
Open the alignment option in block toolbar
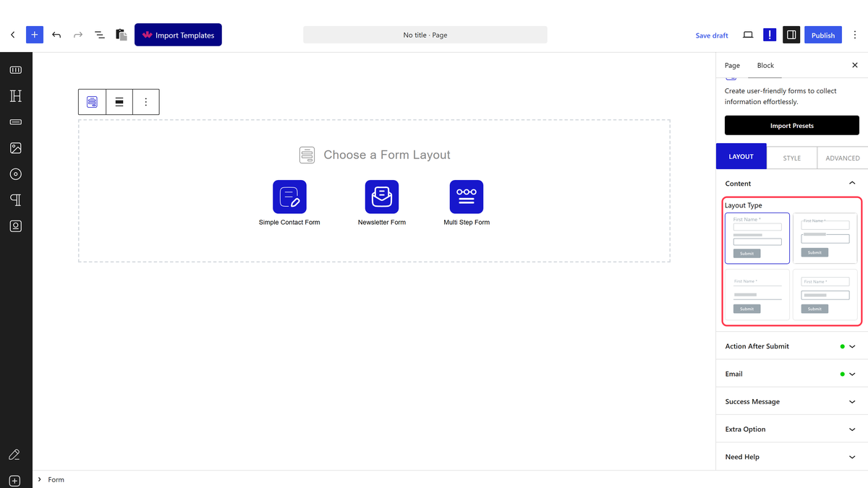pos(119,102)
